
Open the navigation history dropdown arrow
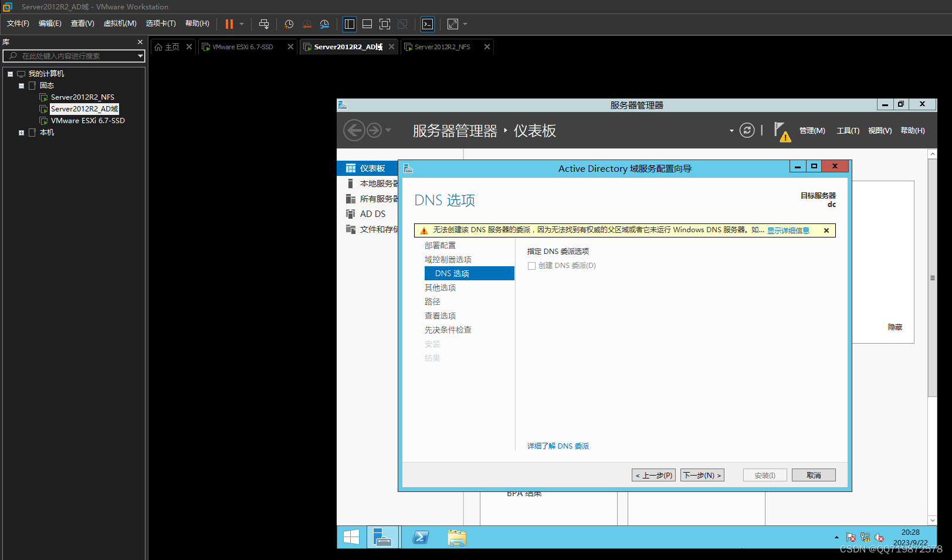388,130
